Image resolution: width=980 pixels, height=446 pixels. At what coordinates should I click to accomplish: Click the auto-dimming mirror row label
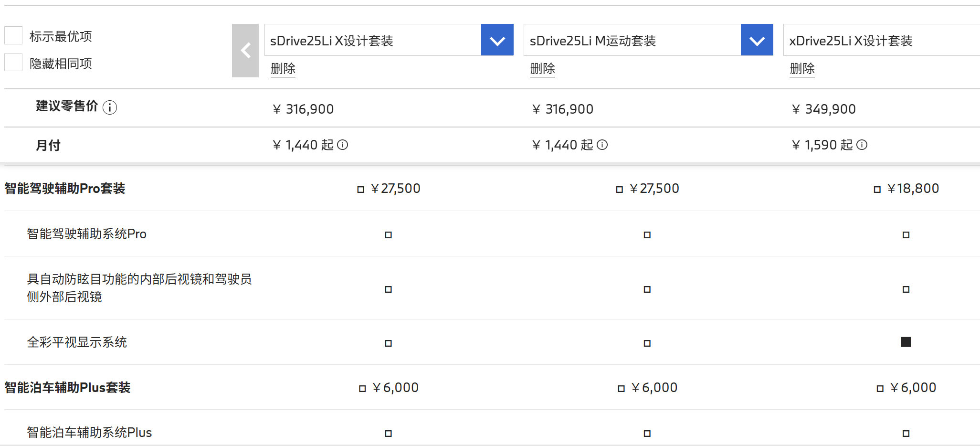[x=139, y=288]
